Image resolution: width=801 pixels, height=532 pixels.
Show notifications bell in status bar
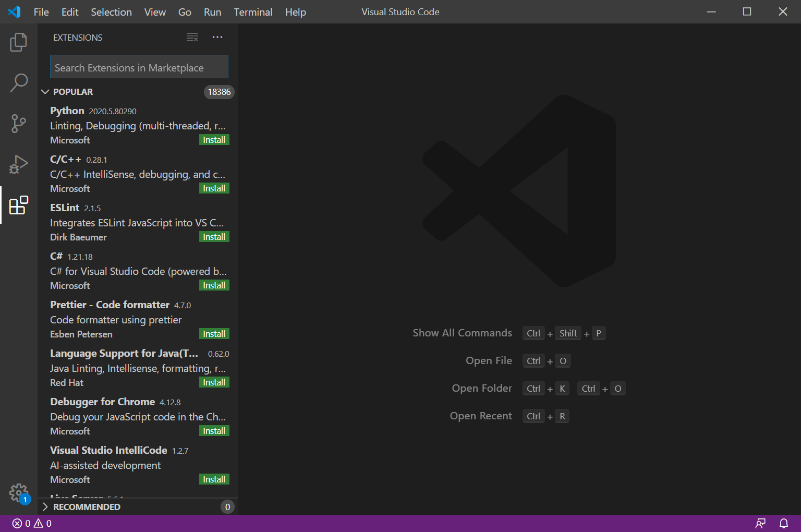(784, 523)
